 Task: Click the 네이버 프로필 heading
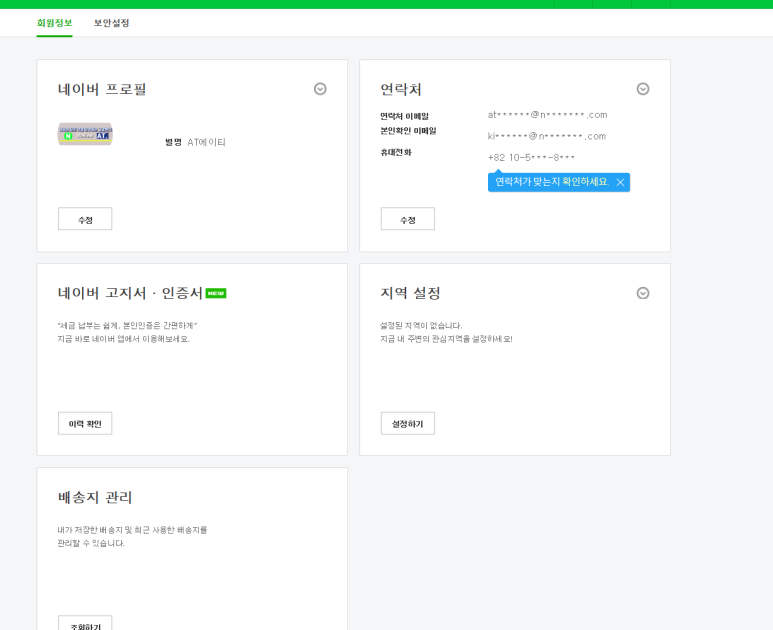(102, 89)
